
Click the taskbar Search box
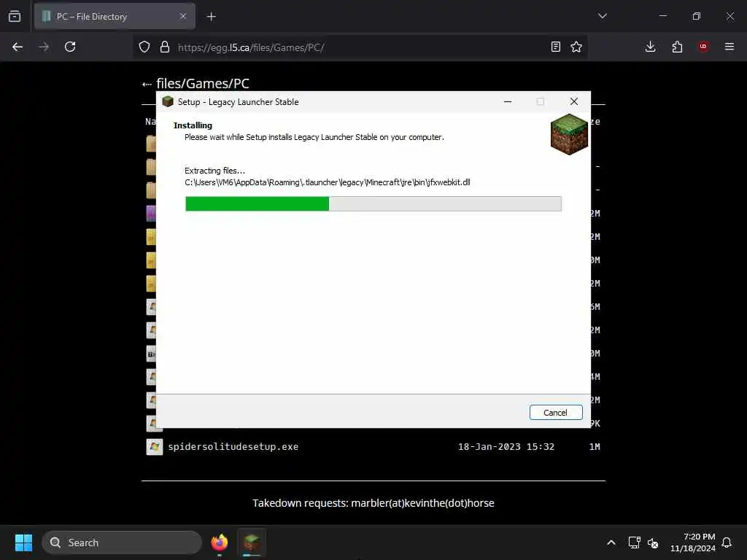122,542
